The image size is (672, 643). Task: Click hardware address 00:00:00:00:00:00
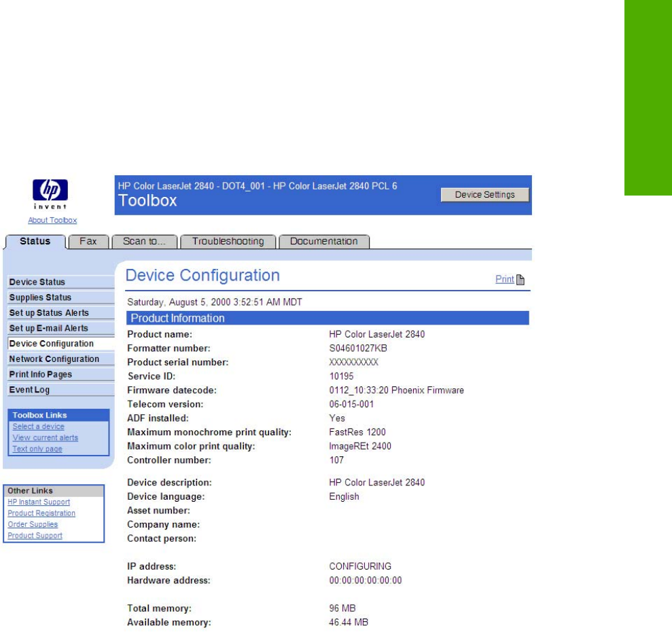[366, 581]
